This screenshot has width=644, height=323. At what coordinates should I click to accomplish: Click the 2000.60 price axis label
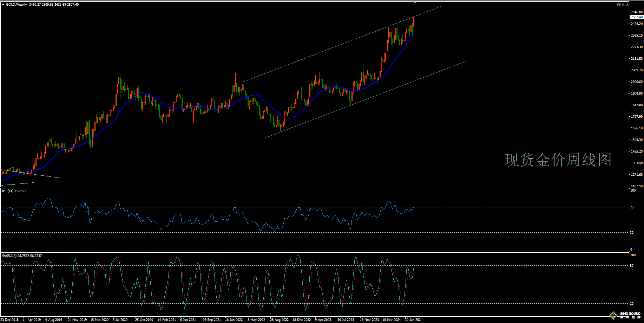point(637,82)
